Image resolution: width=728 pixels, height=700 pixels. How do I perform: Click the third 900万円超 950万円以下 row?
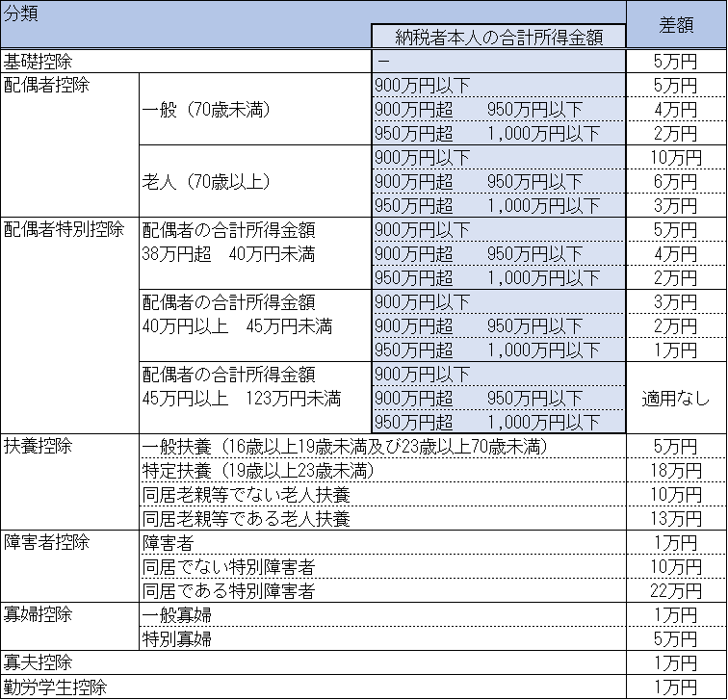498,253
